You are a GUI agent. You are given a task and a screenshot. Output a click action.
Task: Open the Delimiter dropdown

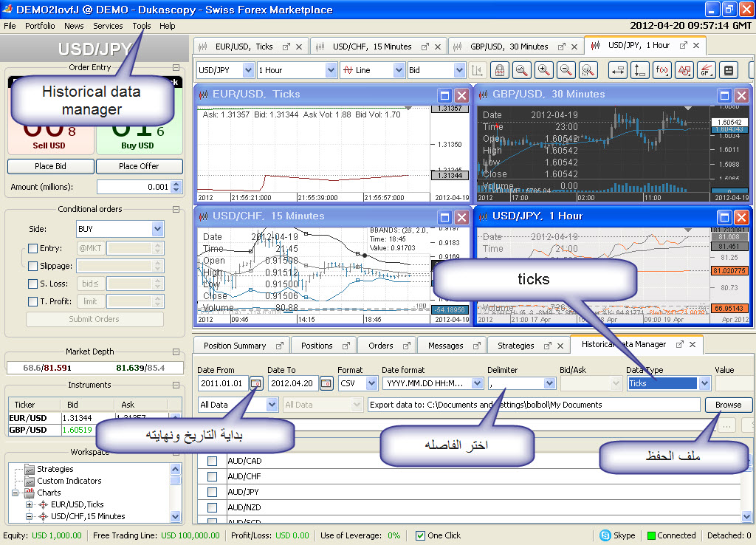click(x=549, y=383)
